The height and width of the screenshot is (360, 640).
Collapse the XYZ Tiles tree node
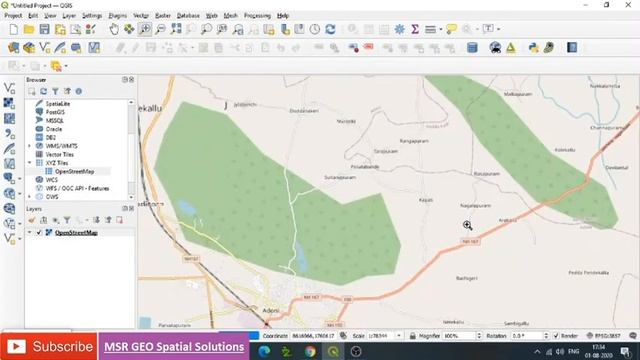(29, 163)
